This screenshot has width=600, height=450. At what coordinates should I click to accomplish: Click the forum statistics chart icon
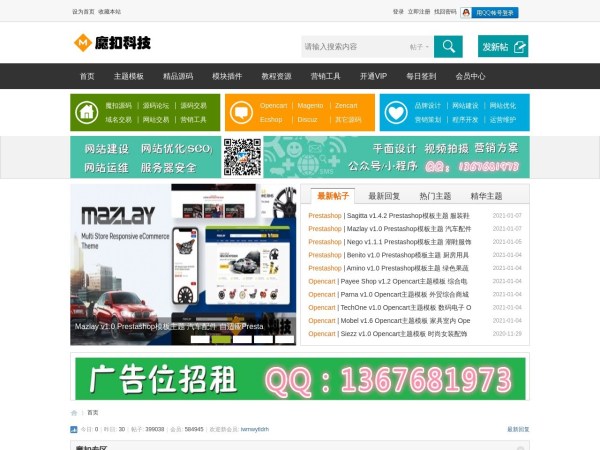coord(74,429)
